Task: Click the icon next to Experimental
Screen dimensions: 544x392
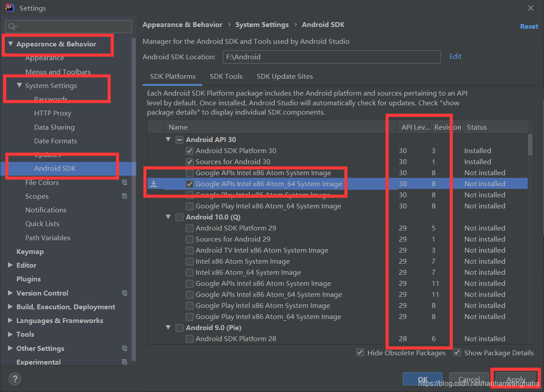Action: pyautogui.click(x=124, y=362)
